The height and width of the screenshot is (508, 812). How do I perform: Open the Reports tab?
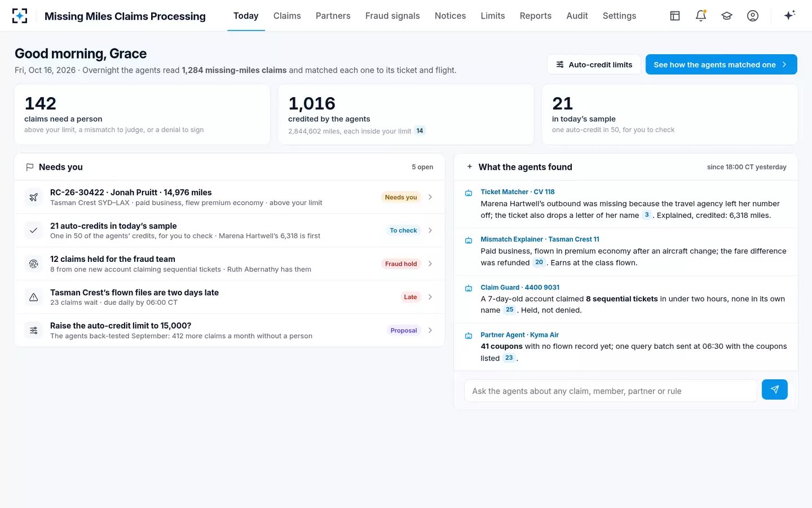(536, 16)
